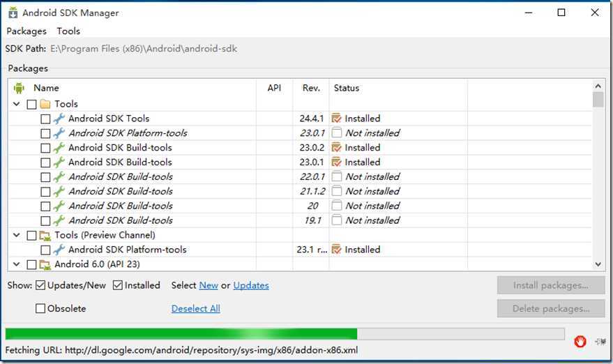Click wrench icon of Build-tools 23.0.1 row
Screen dimensions: 613x364
click(59, 162)
